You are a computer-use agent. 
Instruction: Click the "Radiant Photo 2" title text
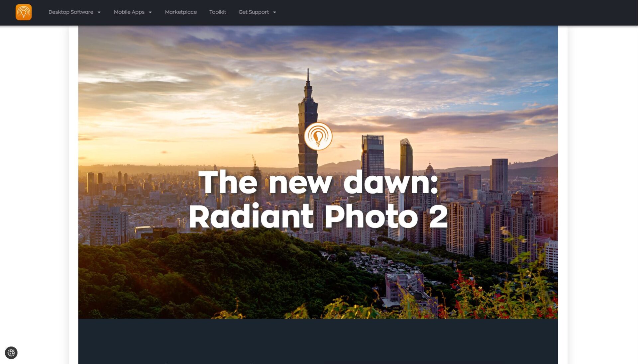tap(318, 216)
